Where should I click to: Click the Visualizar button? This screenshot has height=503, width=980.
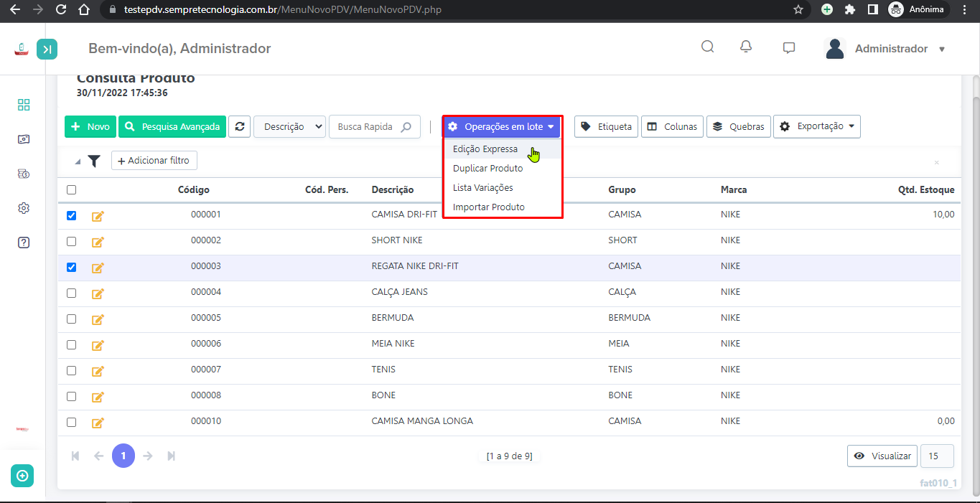pos(882,456)
